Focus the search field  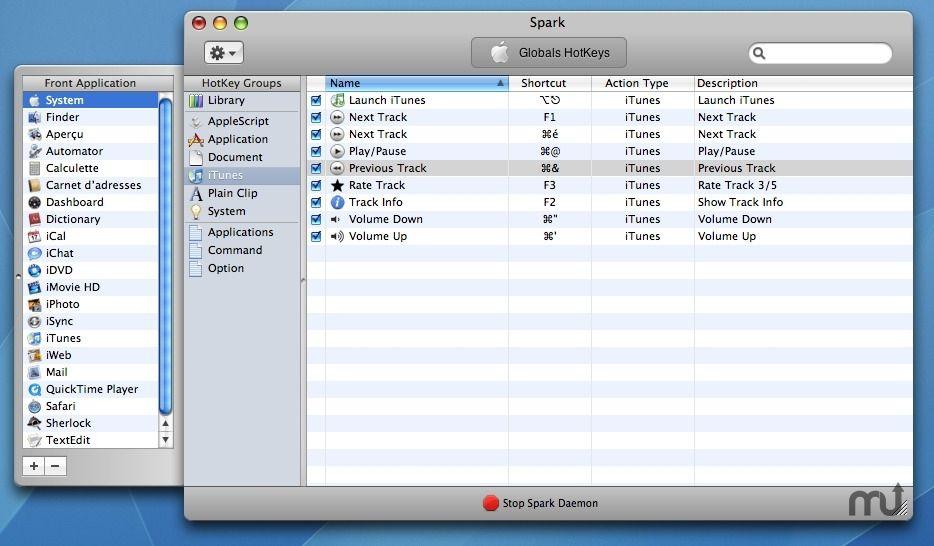[x=820, y=53]
